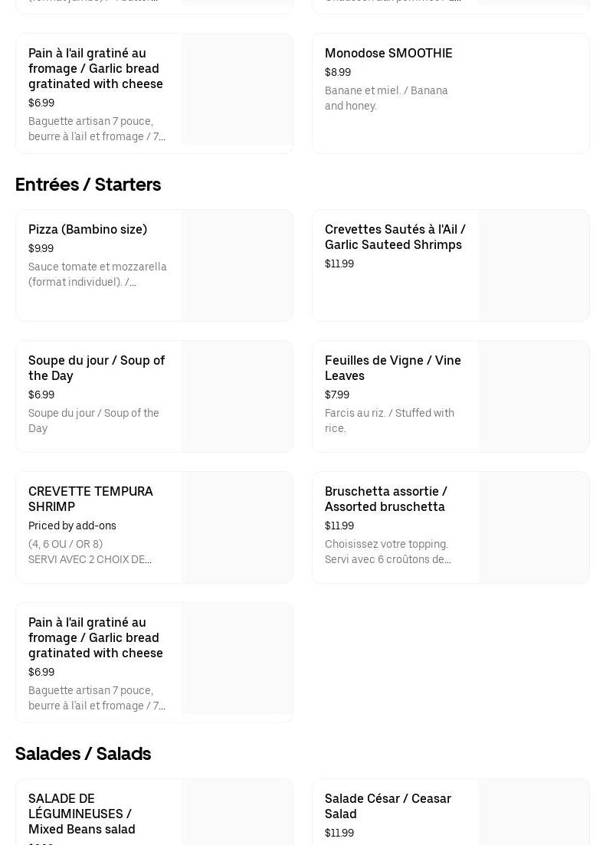Image resolution: width=616 pixels, height=845 pixels.
Task: Choose the Feuilles de Vigne item
Action: point(392,368)
